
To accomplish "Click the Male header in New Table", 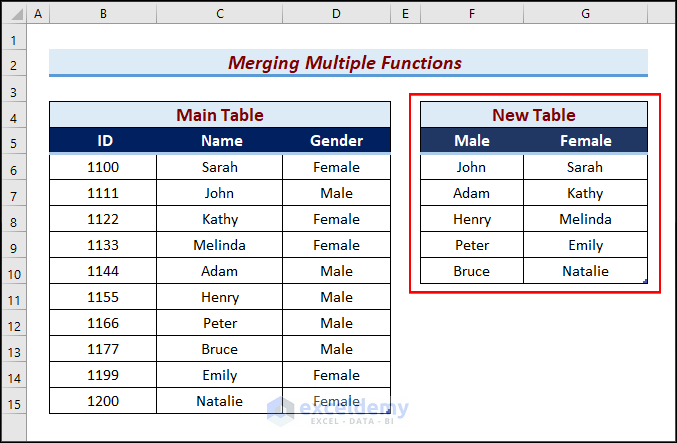I will pyautogui.click(x=472, y=141).
